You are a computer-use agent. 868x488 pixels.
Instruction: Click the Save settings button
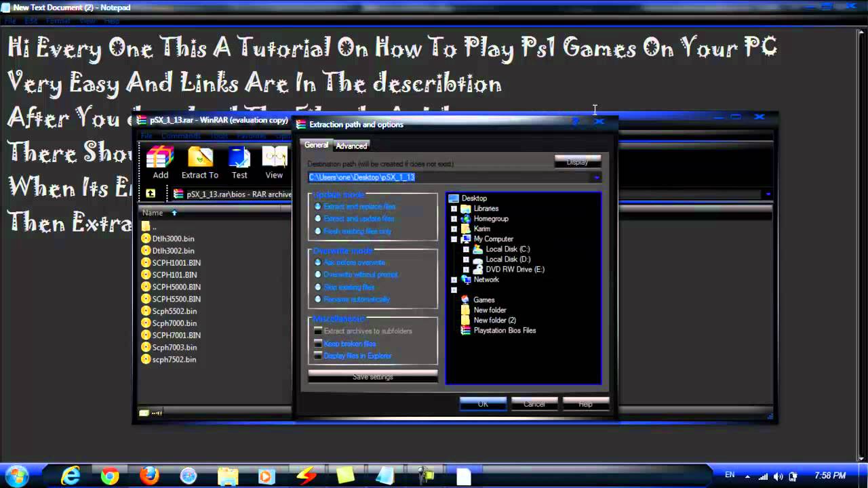tap(373, 376)
